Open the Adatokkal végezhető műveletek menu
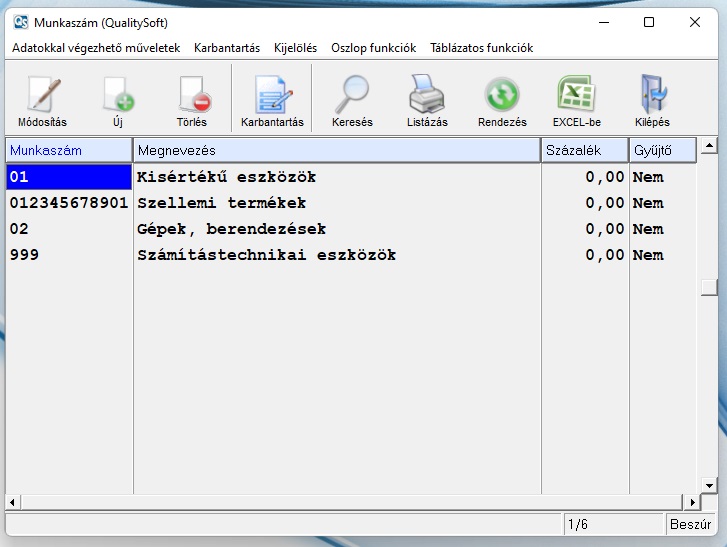Image resolution: width=727 pixels, height=547 pixels. pyautogui.click(x=96, y=48)
